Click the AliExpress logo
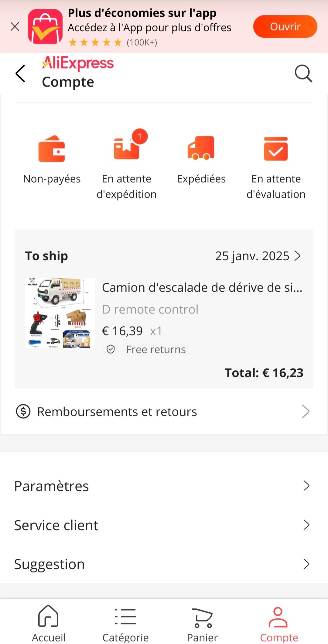Viewport: 328px width, 644px height. tap(78, 63)
